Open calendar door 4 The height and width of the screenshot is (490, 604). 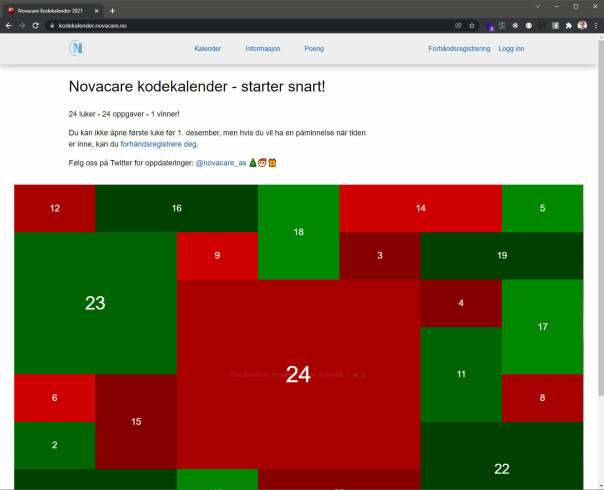[461, 303]
